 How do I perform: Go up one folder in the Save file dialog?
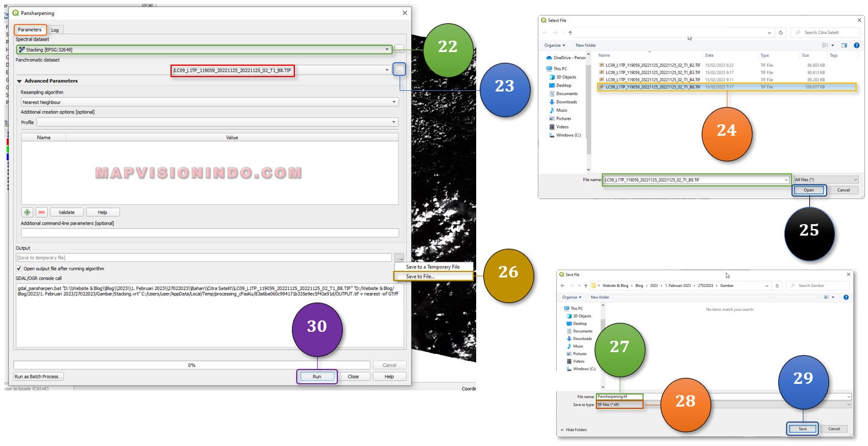[586, 286]
